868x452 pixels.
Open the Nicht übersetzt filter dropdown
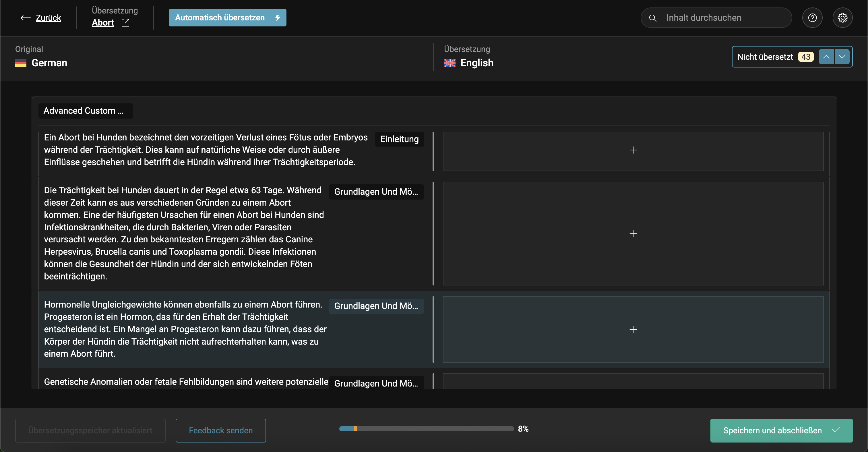[765, 57]
